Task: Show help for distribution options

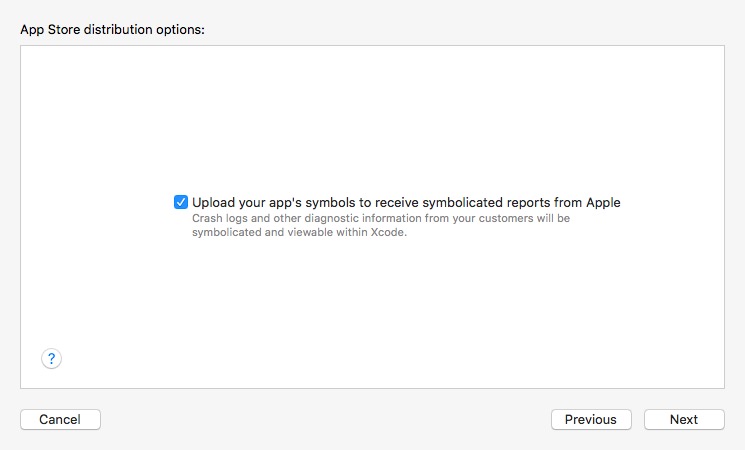Action: (x=51, y=358)
